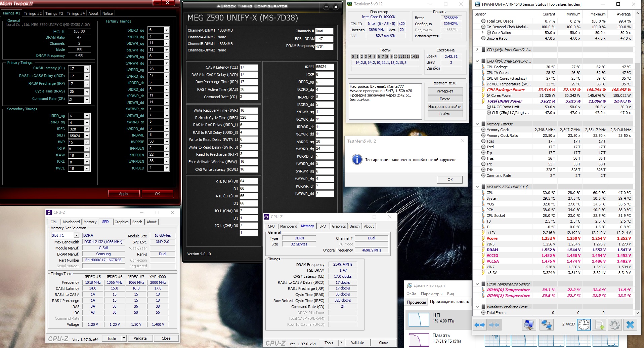The height and width of the screenshot is (348, 644).
Task: Click CPU-Z SPD window title icon
Action: point(49,212)
